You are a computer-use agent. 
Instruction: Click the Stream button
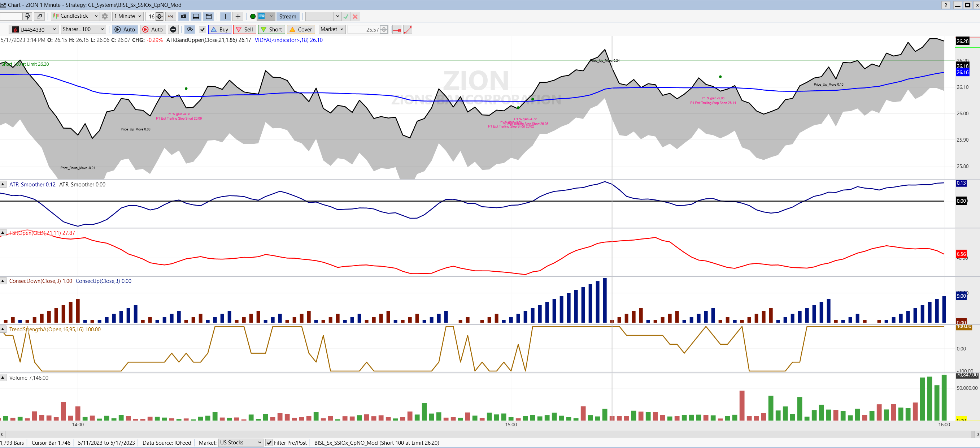[x=287, y=16]
